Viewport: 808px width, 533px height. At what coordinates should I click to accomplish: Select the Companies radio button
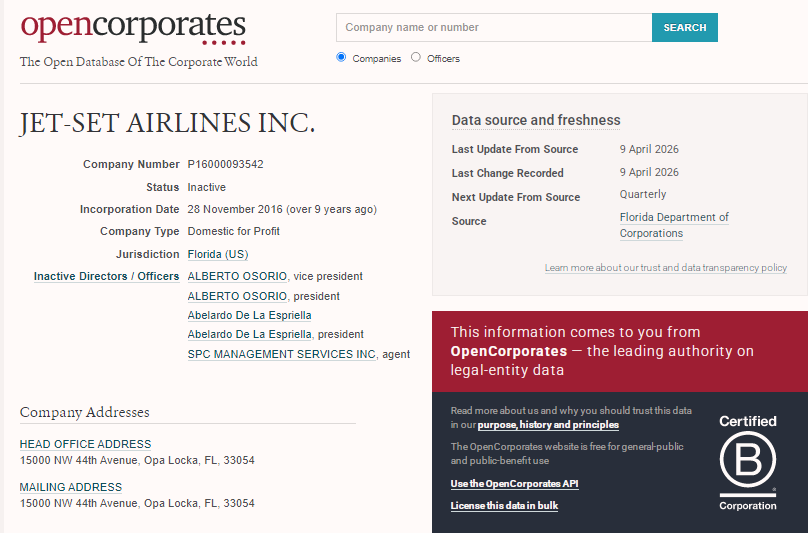(x=341, y=57)
